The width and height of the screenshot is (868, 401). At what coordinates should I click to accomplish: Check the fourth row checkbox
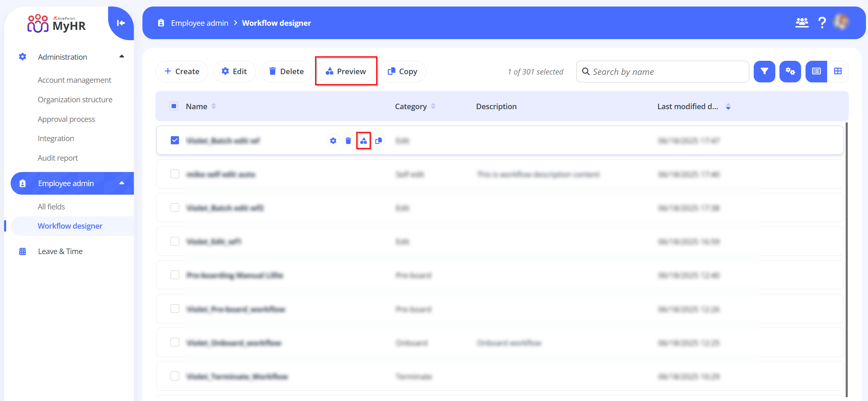coord(175,241)
